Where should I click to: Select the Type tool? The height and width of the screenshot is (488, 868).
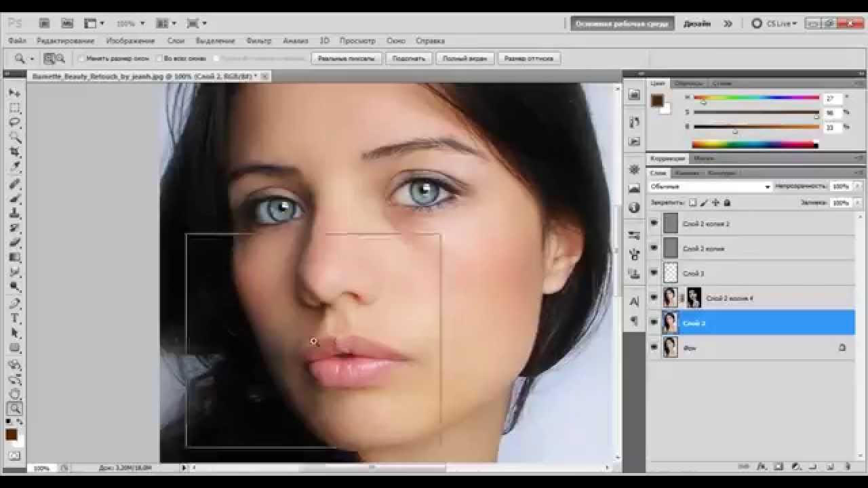point(14,319)
